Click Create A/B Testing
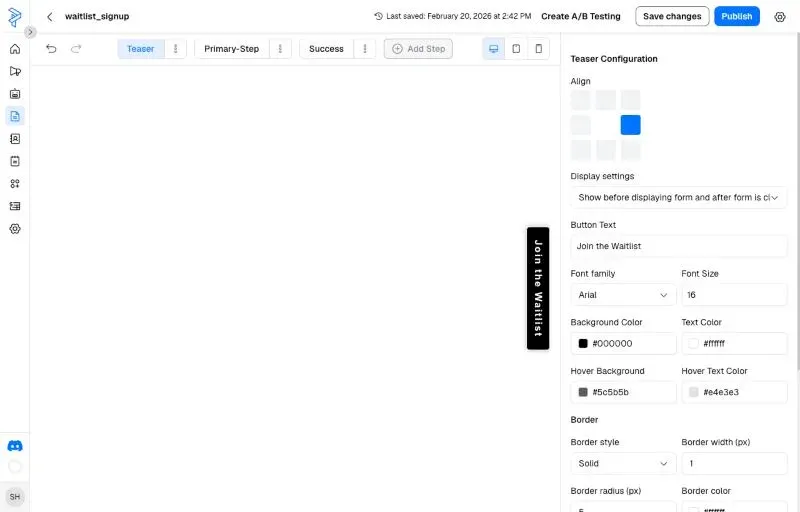 [x=581, y=16]
